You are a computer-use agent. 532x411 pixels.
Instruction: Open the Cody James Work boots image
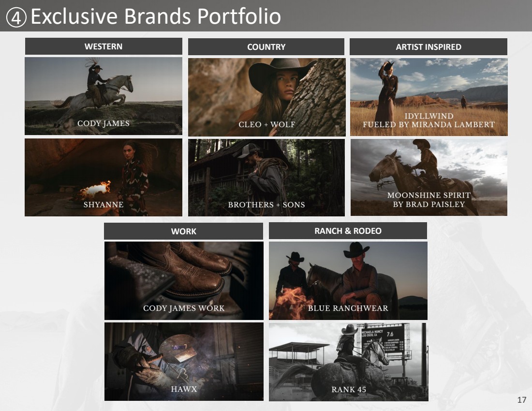pyautogui.click(x=184, y=280)
